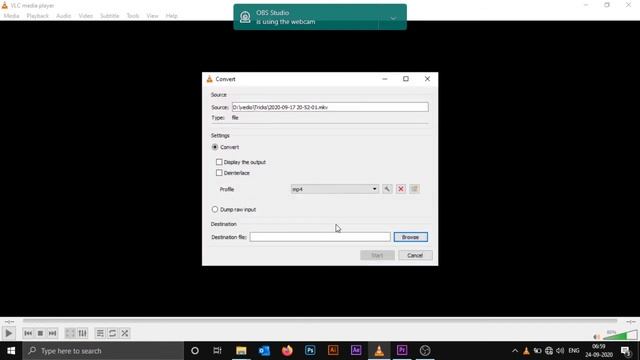
Task: Seek on the VLC playback timeline
Action: [x=320, y=321]
